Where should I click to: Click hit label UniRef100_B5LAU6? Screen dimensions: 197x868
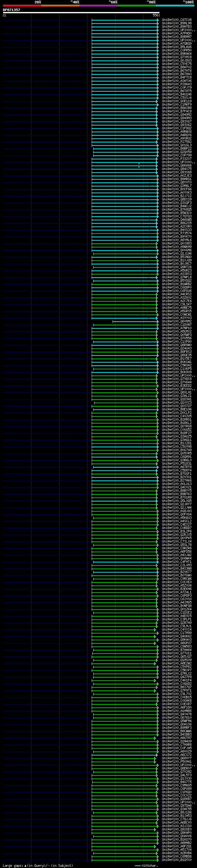coord(176,47)
